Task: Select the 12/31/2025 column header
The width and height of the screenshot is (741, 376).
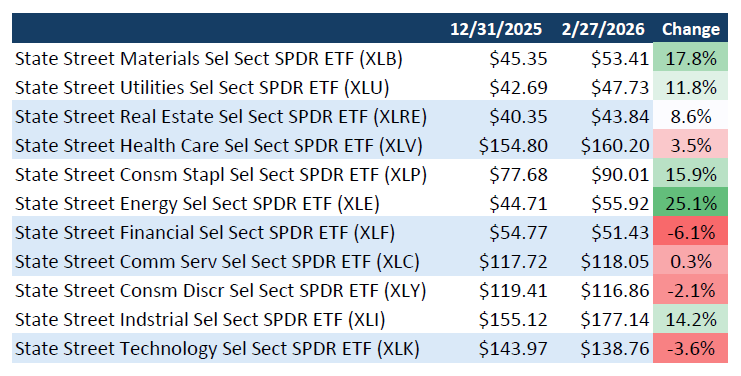Action: coord(496,29)
